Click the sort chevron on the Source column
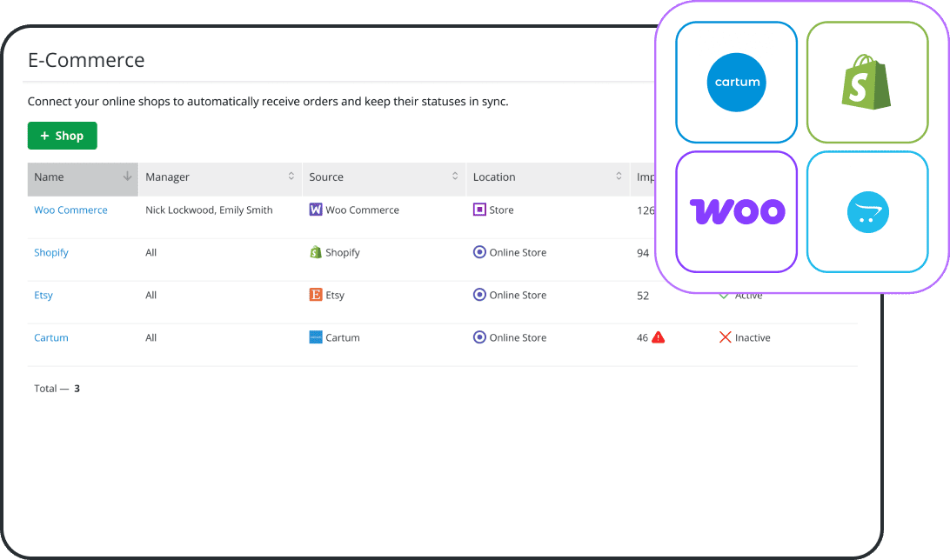This screenshot has width=950, height=560. 455,177
